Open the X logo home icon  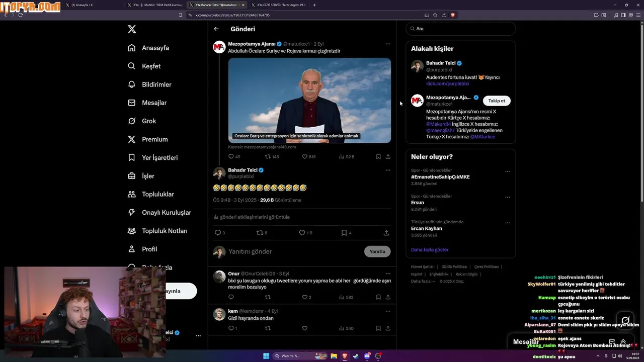click(x=132, y=29)
